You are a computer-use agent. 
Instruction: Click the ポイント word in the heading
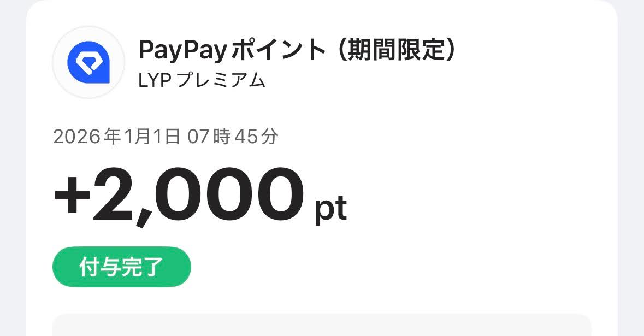tap(279, 50)
